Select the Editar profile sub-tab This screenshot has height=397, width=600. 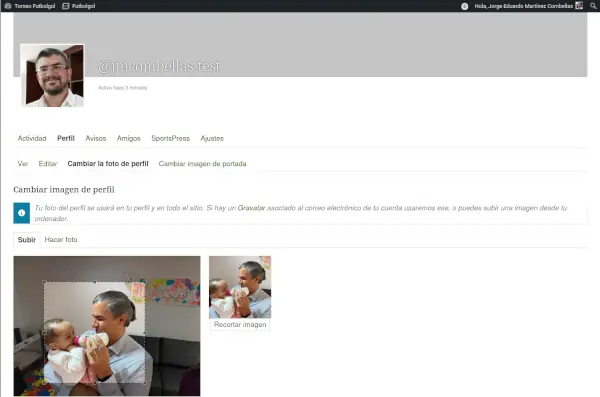click(x=48, y=163)
